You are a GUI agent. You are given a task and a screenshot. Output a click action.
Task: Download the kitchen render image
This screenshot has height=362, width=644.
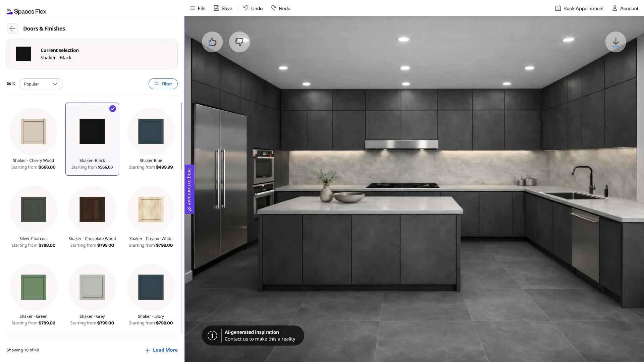click(616, 42)
